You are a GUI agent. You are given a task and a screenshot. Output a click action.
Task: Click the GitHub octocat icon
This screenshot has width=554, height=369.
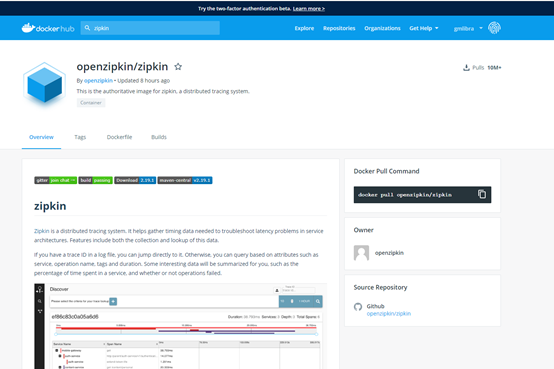pyautogui.click(x=358, y=307)
